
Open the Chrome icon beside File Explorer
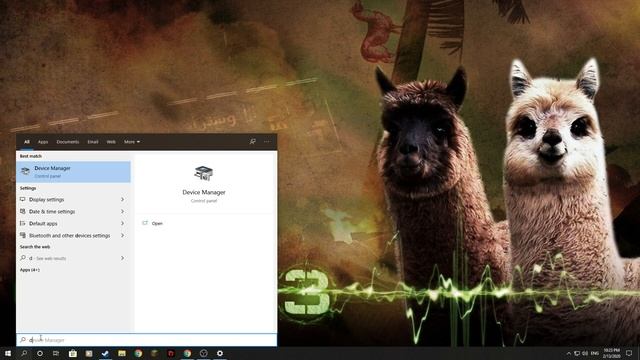click(138, 353)
